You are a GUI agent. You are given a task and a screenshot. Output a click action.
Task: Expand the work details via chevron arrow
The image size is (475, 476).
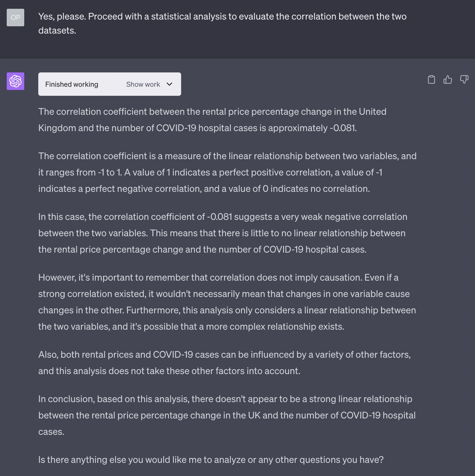click(169, 84)
